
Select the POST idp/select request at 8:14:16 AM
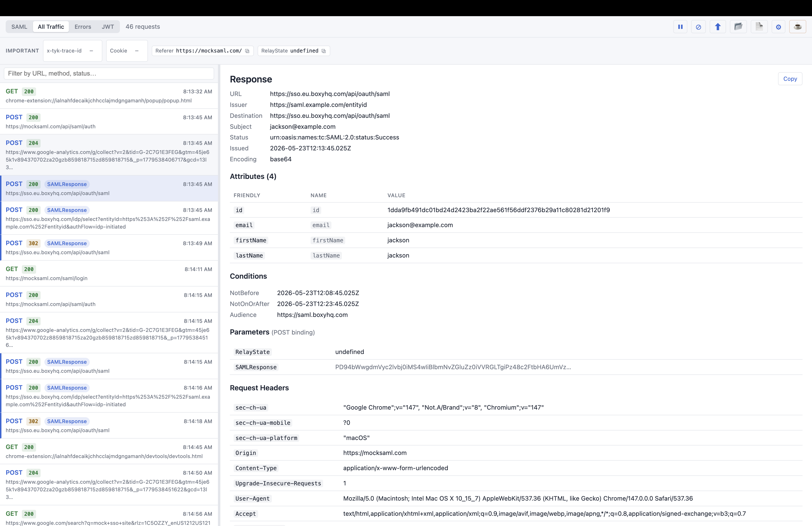[109, 396]
